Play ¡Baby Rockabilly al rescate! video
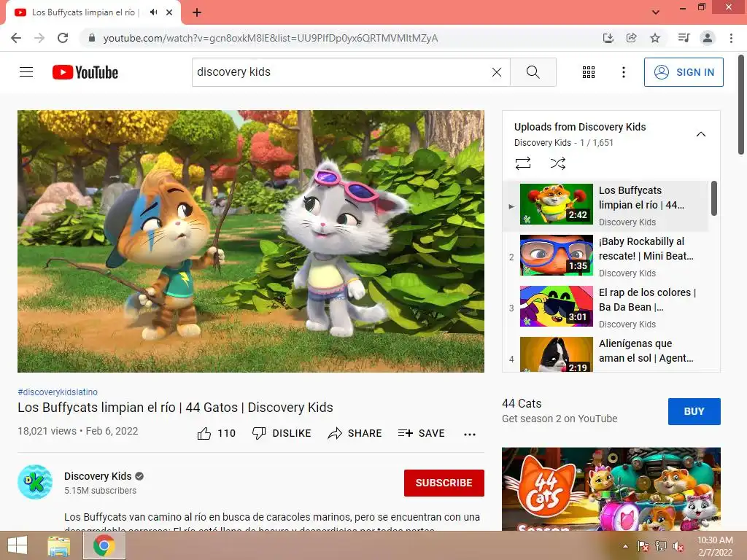Screen dimensions: 747x560 pyautogui.click(x=605, y=257)
